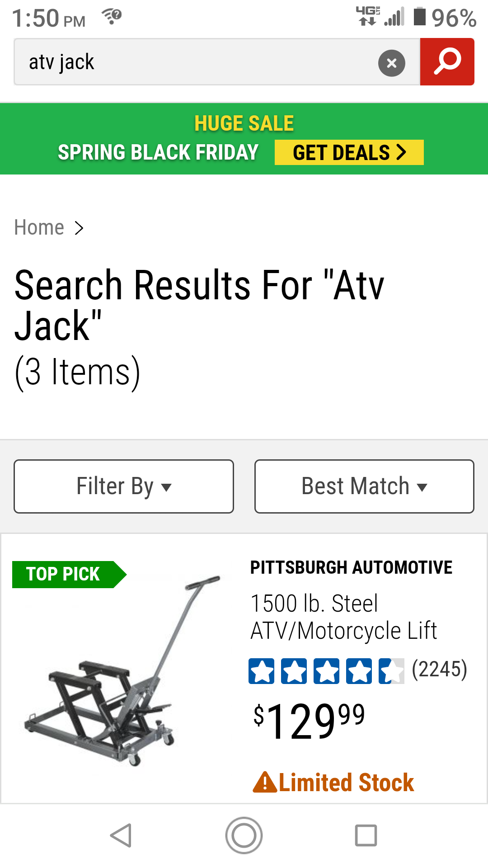Tap the GET DEALS button
488x868 pixels.
coord(349,152)
